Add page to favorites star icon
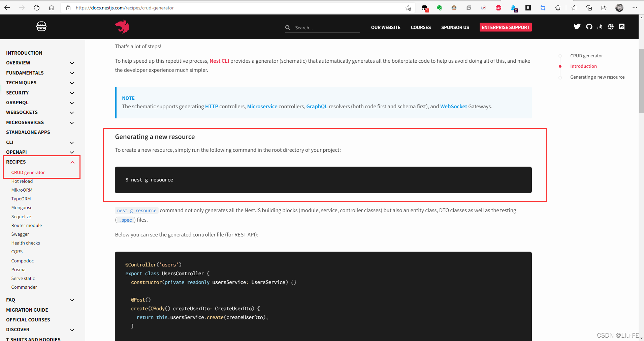The height and width of the screenshot is (341, 644). 408,8
